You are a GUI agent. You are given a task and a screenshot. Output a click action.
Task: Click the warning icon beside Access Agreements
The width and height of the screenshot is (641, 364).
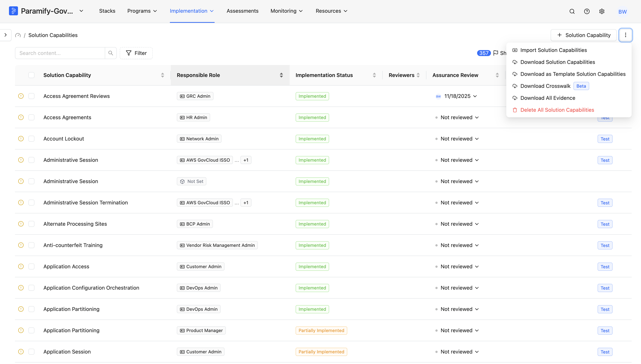pos(21,117)
